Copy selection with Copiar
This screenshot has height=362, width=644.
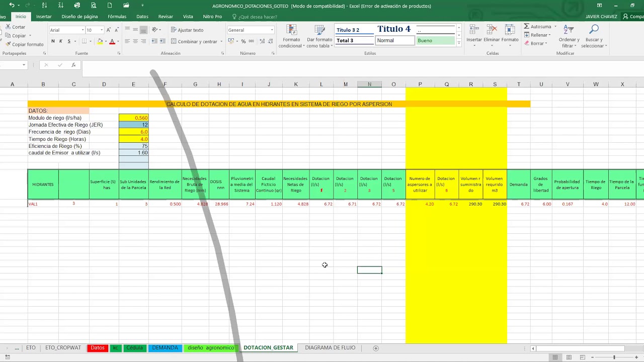pyautogui.click(x=15, y=36)
